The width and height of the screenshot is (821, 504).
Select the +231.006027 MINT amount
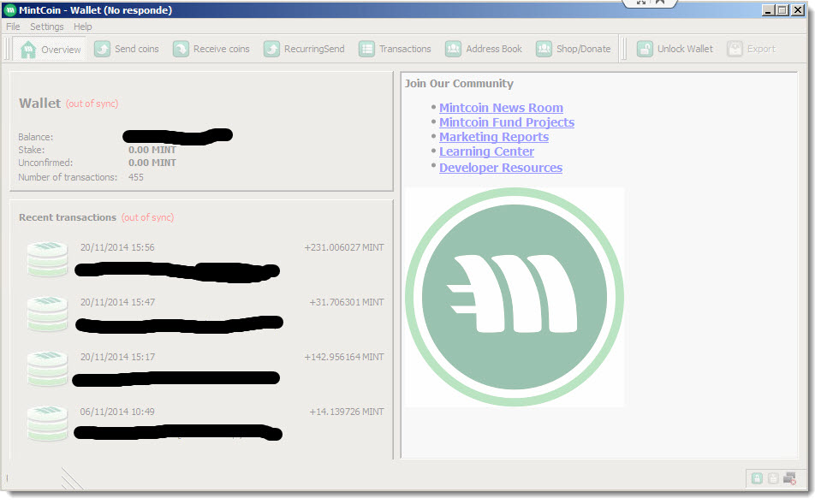click(344, 247)
